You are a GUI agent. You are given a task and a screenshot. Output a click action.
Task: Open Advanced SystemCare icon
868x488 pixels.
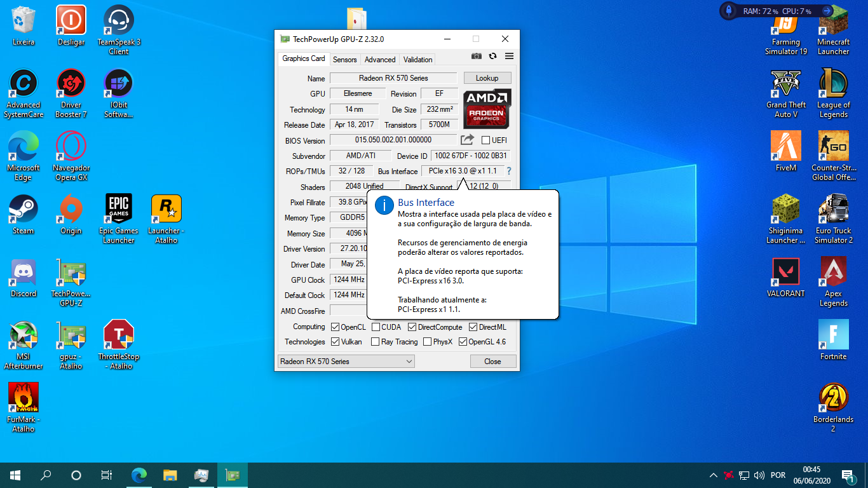(24, 93)
